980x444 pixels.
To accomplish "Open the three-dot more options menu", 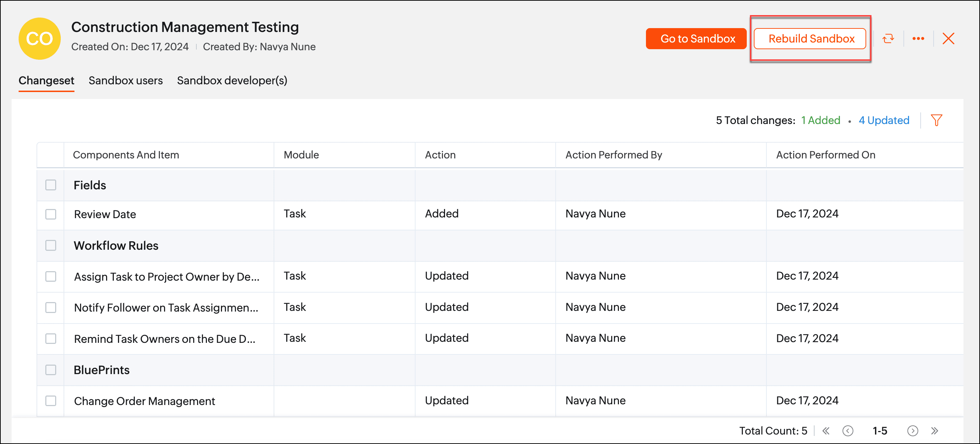I will tap(918, 38).
